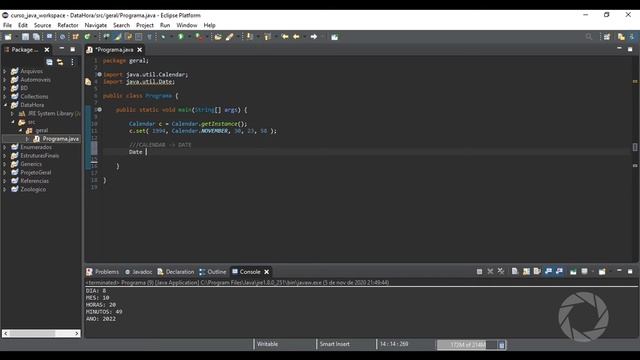Collapse All in Package Explorer toolbar

[x=49, y=62]
